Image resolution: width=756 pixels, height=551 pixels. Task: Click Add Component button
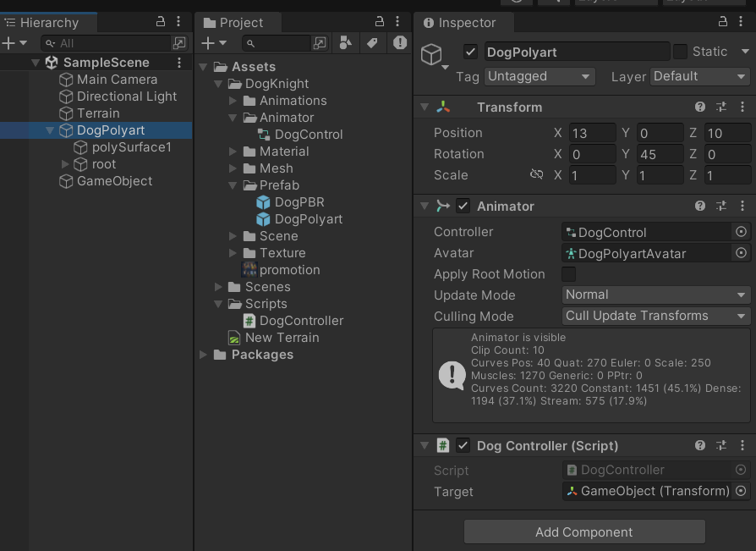[584, 532]
